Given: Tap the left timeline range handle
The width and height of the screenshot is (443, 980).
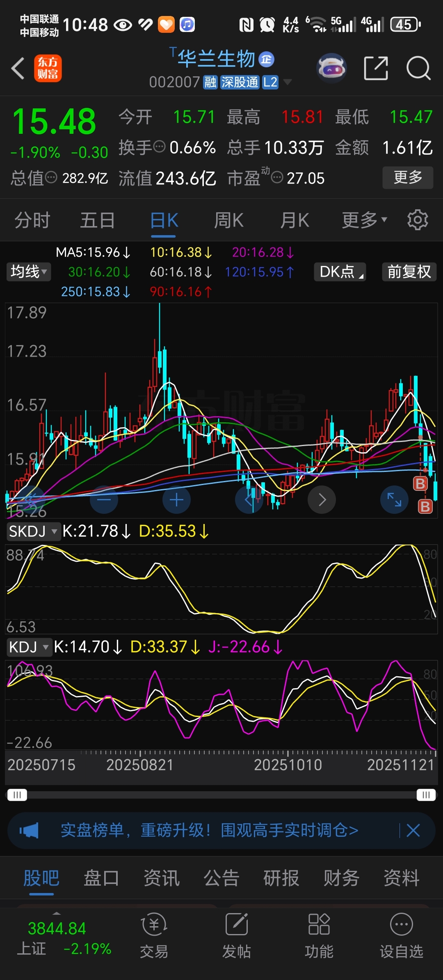Looking at the screenshot, I should [x=17, y=795].
